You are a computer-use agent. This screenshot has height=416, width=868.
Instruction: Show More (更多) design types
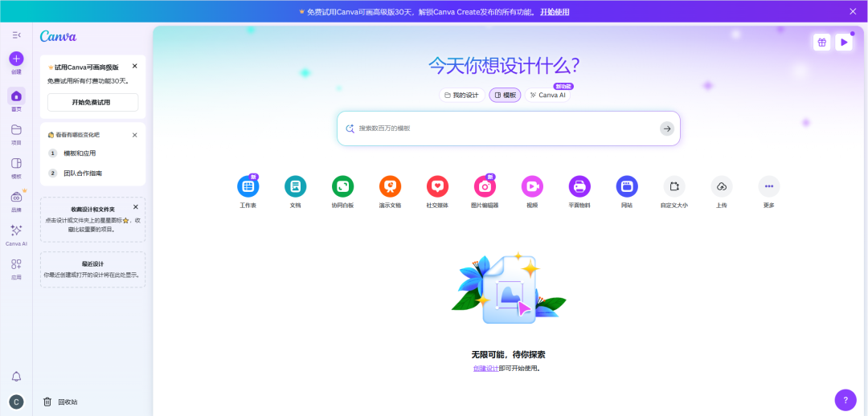pos(769,186)
